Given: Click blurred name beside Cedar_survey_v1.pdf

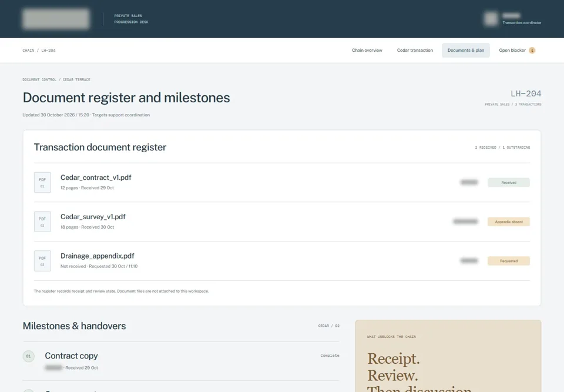Looking at the screenshot, I should coord(465,222).
